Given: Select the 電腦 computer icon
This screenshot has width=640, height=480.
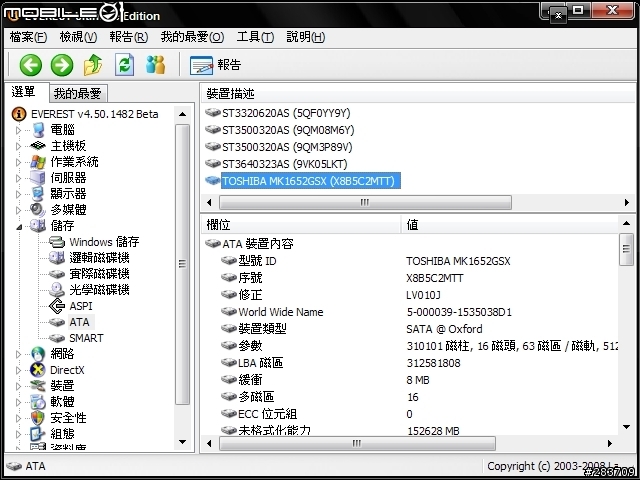Looking at the screenshot, I should click(x=38, y=130).
